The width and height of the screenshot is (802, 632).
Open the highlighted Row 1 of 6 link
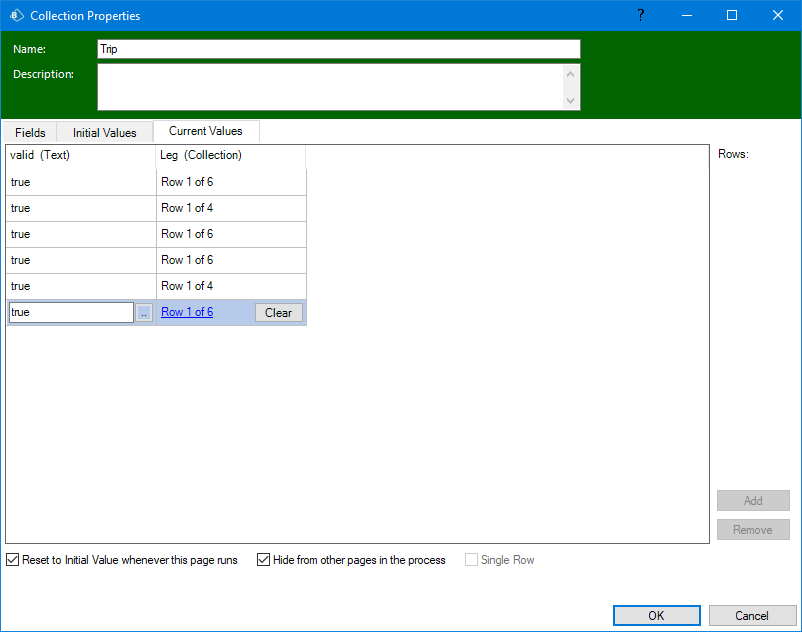coord(187,312)
